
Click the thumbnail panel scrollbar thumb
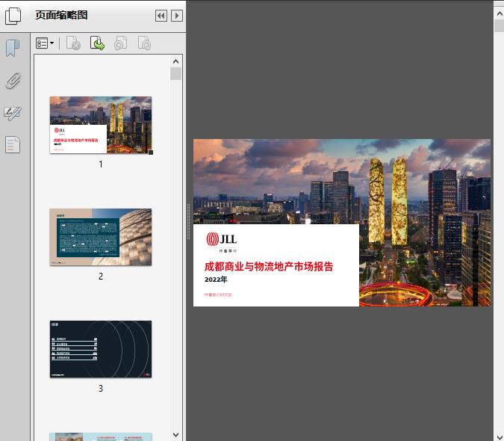(x=175, y=74)
